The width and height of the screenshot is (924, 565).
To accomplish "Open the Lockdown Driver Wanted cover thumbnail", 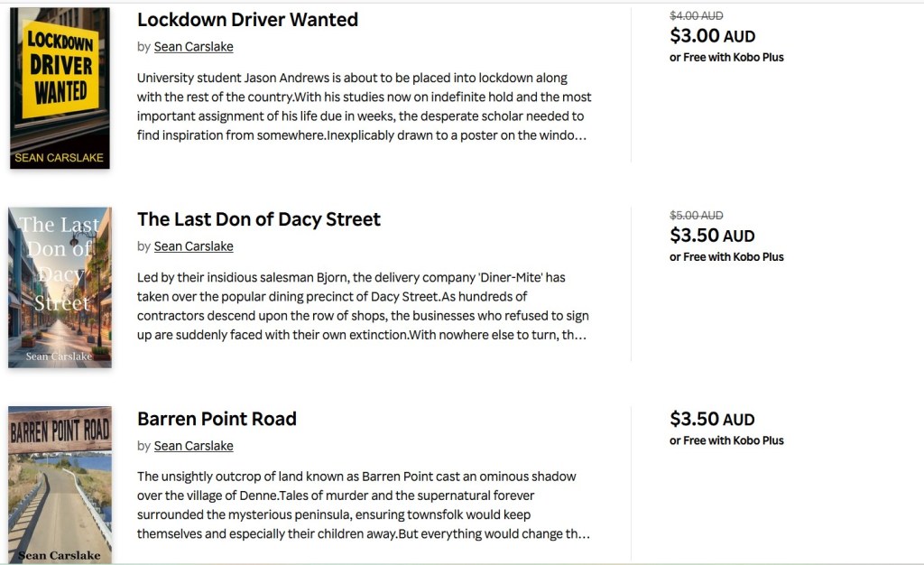I will 60,88.
